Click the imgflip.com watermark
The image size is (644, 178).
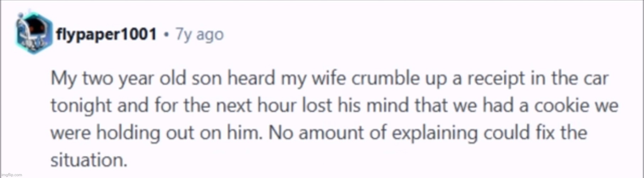coord(11,175)
